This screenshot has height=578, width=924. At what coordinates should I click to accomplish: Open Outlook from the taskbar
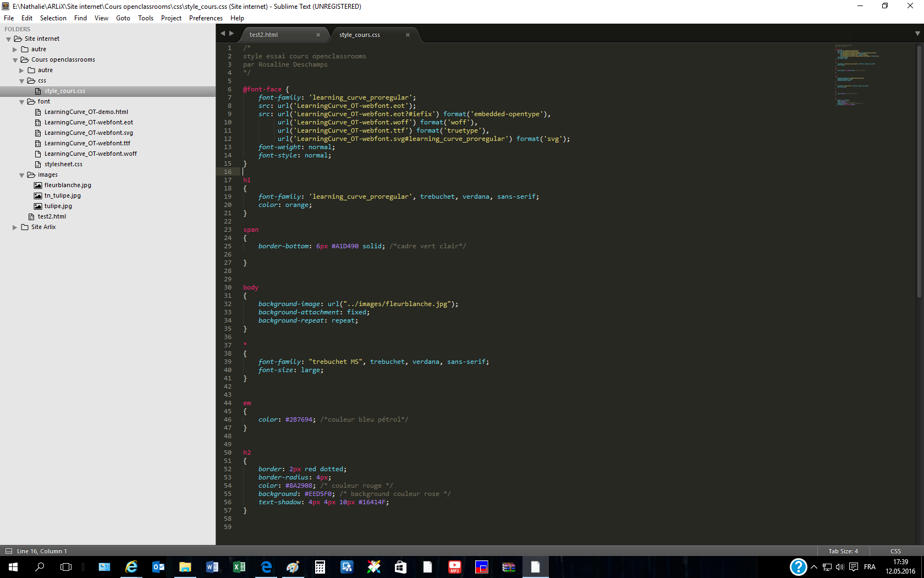(x=158, y=567)
